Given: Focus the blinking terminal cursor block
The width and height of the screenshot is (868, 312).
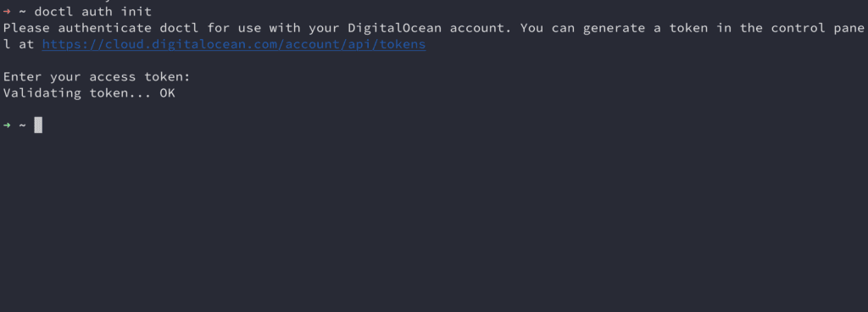Looking at the screenshot, I should click(x=38, y=125).
